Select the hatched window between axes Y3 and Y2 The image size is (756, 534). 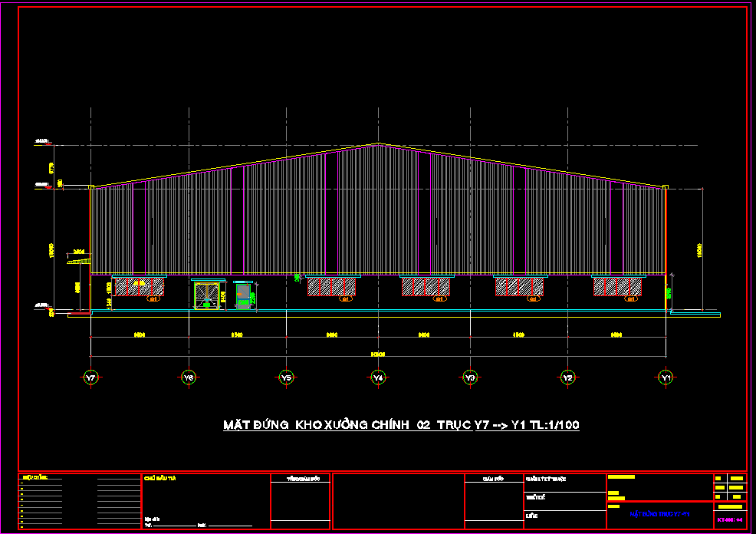[x=519, y=287]
